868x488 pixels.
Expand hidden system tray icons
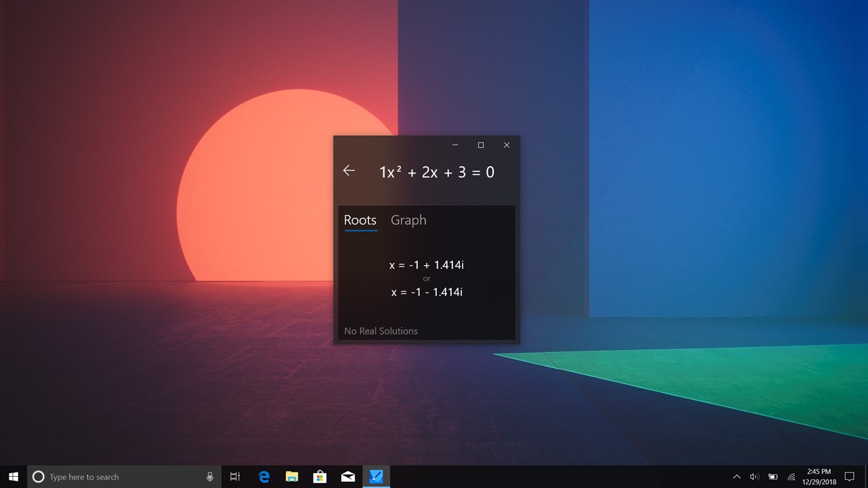pyautogui.click(x=736, y=476)
